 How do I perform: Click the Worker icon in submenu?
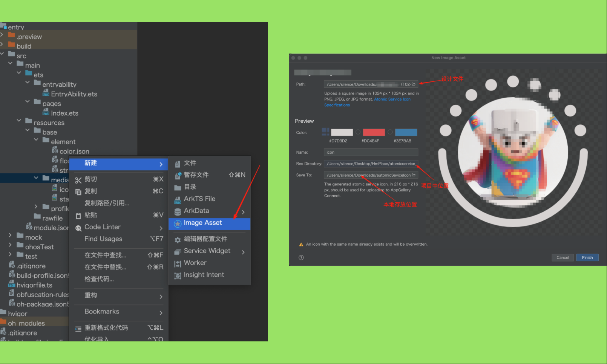(x=178, y=264)
